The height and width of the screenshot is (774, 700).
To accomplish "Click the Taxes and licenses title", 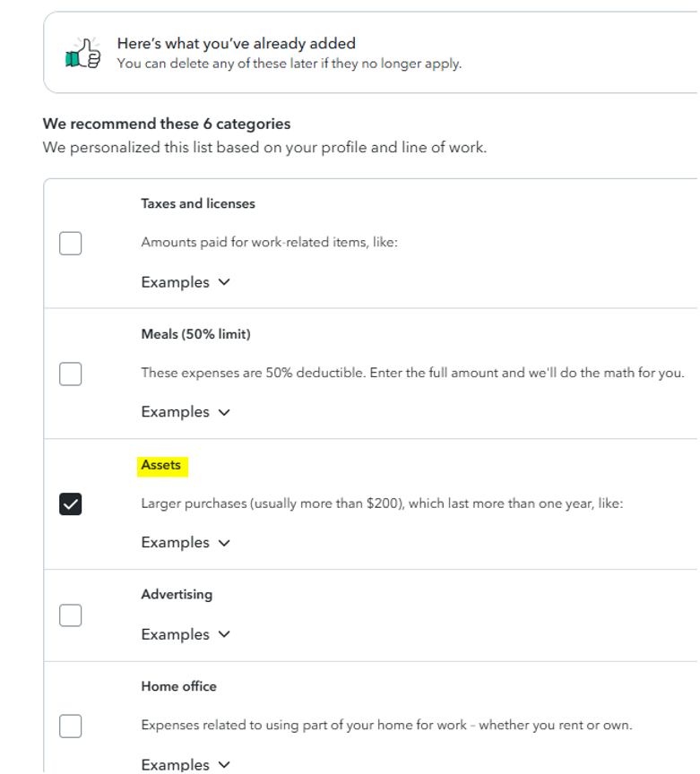I will (198, 203).
